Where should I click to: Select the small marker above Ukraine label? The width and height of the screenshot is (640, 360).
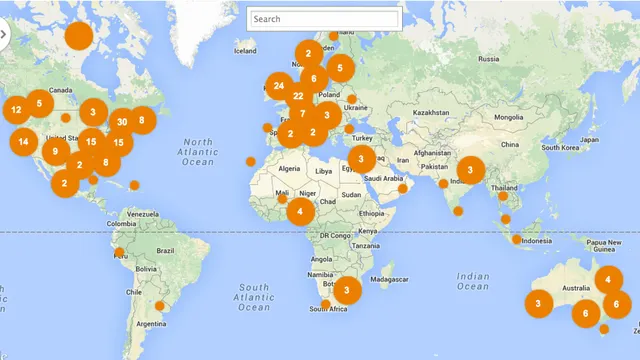352,99
